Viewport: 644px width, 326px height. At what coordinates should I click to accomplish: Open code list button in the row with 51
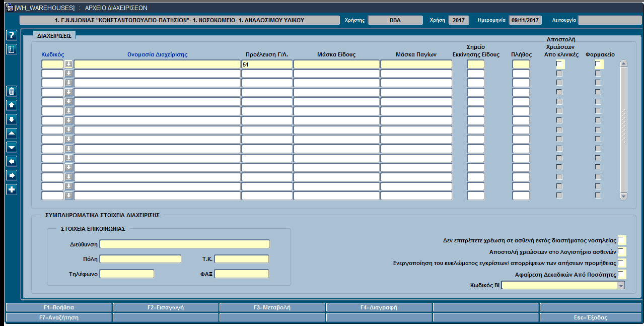(68, 64)
